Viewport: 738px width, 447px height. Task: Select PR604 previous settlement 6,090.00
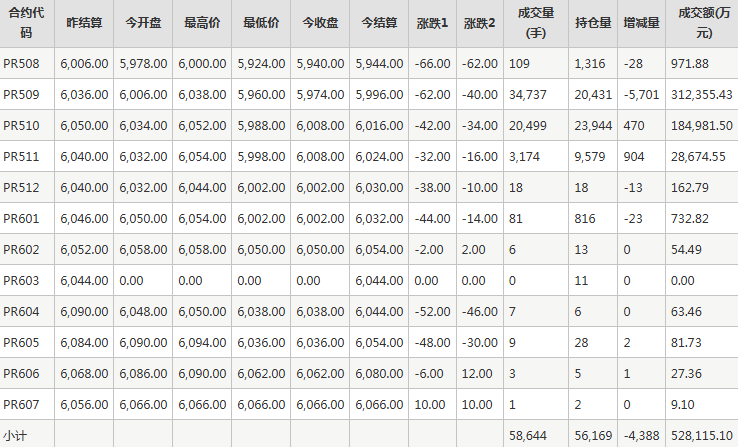coord(84,312)
